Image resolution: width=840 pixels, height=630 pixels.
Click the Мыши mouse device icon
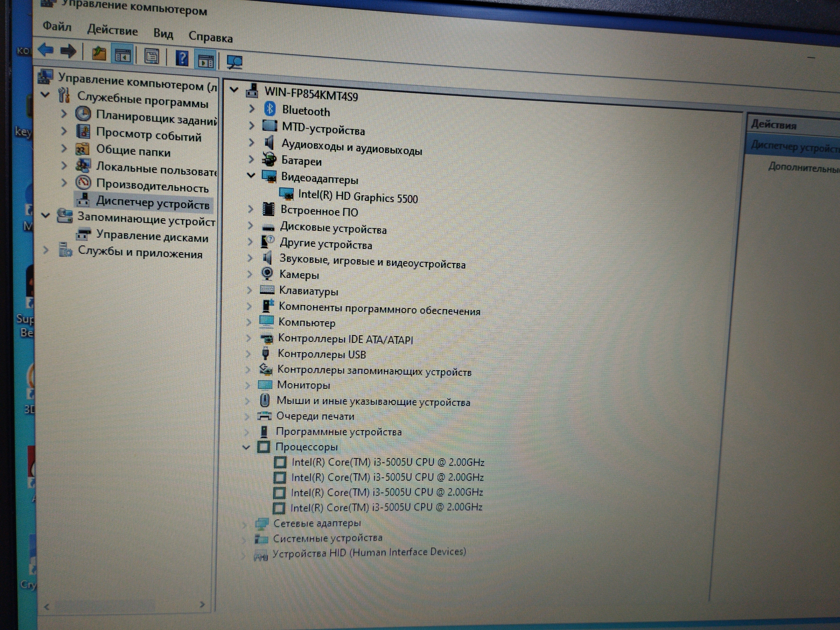coord(264,400)
